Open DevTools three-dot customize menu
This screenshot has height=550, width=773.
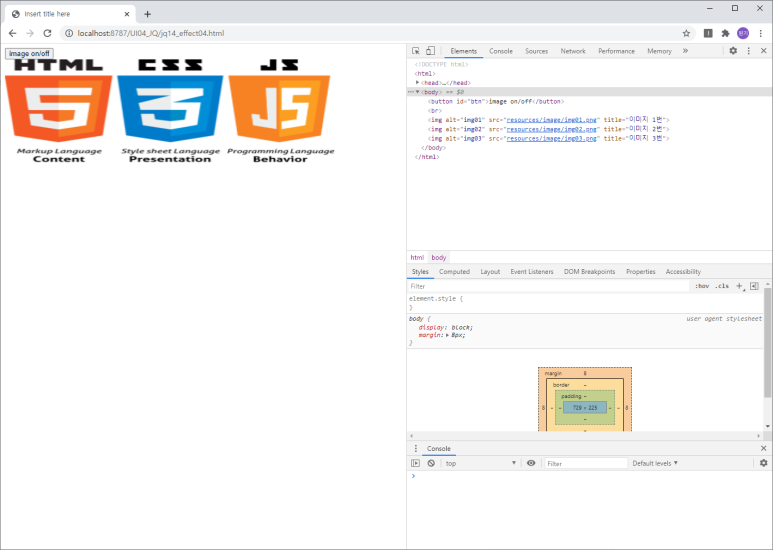coord(748,51)
